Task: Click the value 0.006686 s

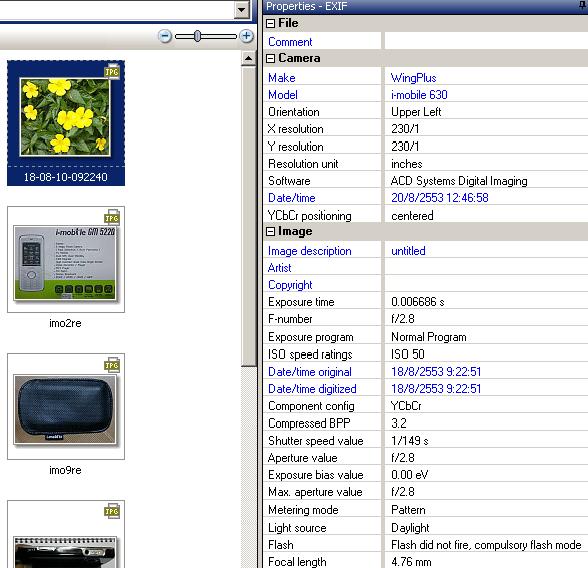Action: pyautogui.click(x=417, y=302)
